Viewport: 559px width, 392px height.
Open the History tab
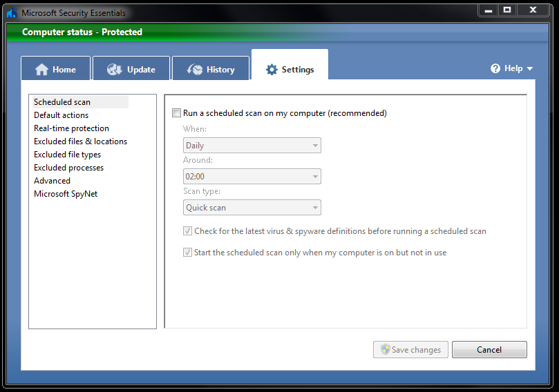tap(211, 68)
